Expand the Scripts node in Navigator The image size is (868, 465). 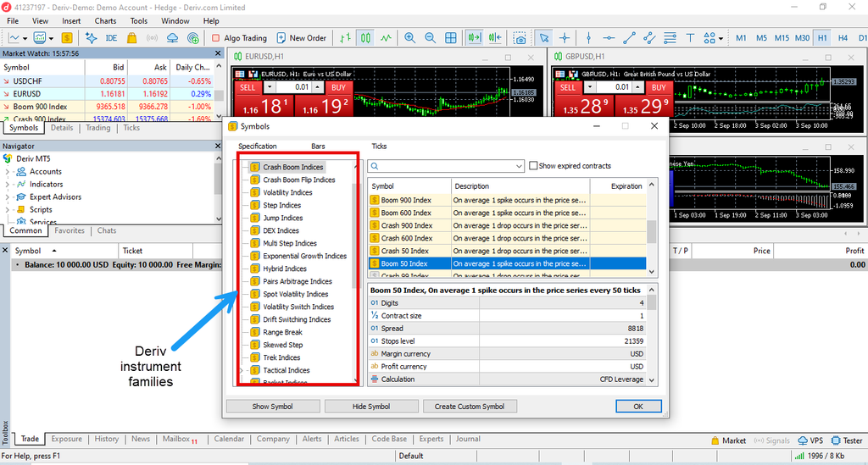tap(7, 210)
